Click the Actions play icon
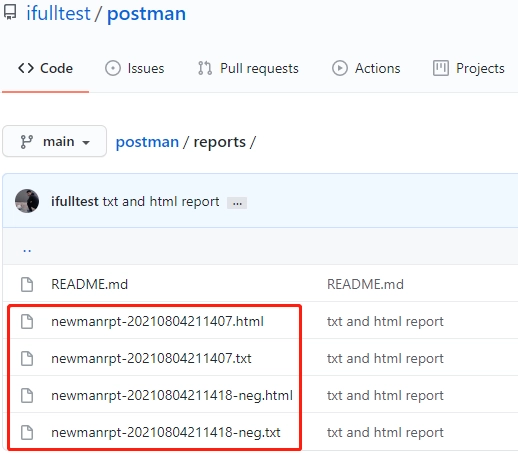 340,68
